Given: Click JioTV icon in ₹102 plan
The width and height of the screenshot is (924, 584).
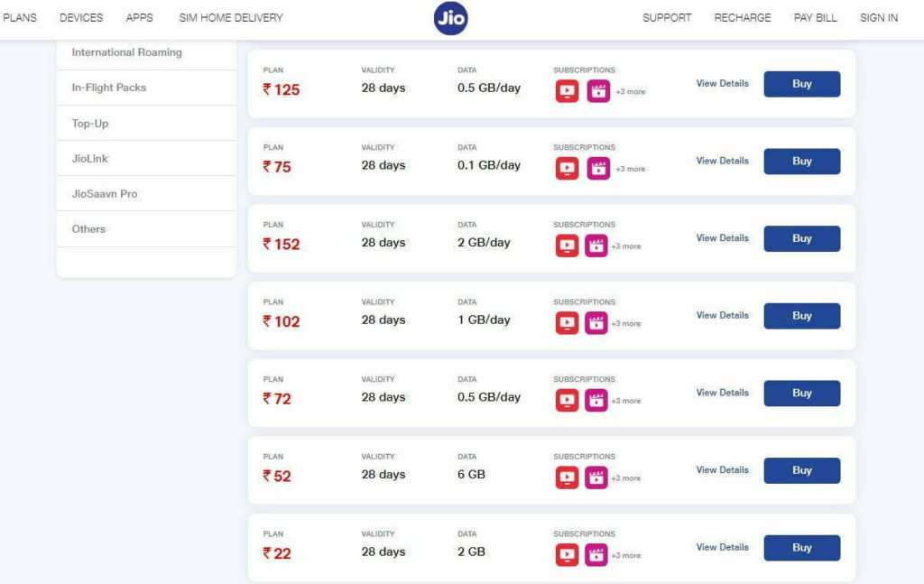Looking at the screenshot, I should pos(567,323).
